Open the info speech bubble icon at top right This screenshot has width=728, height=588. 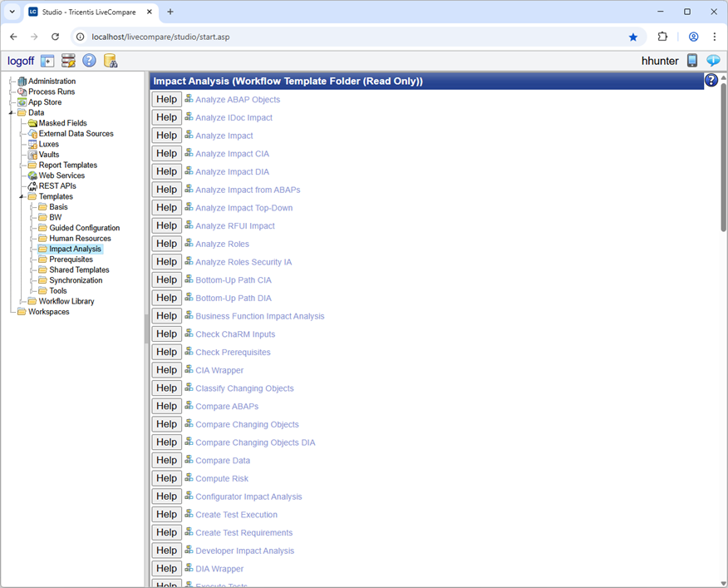714,61
